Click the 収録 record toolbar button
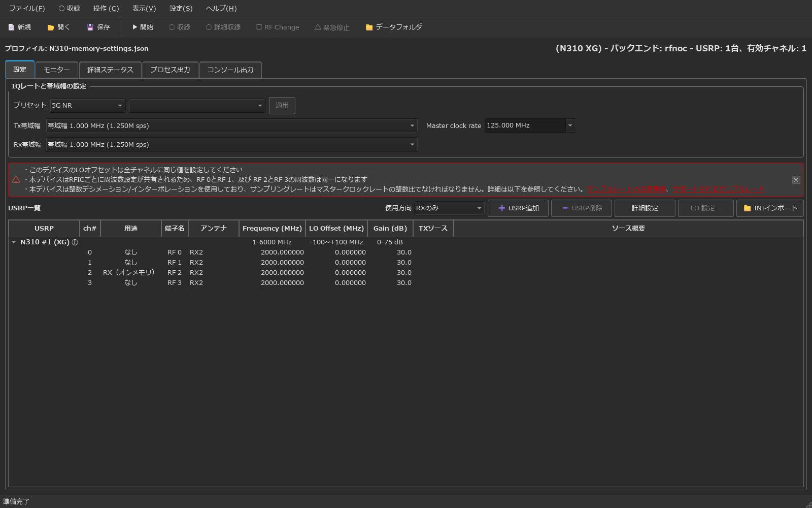This screenshot has width=812, height=508. [180, 27]
